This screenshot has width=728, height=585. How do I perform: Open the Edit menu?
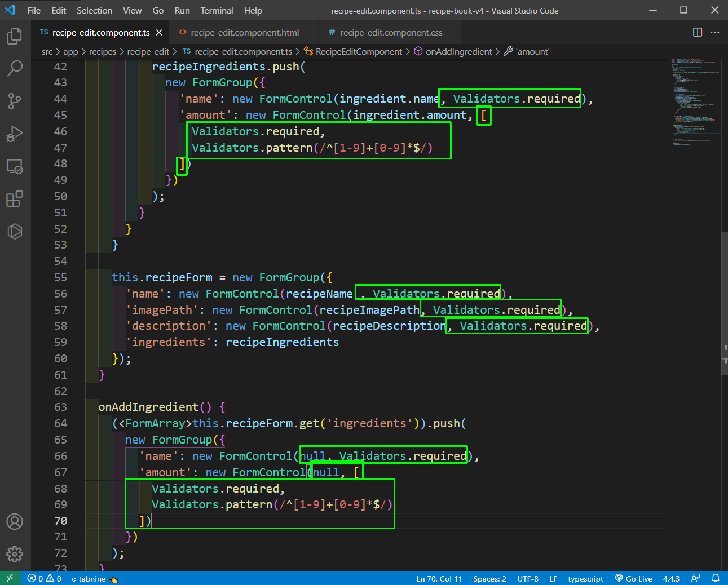(59, 10)
